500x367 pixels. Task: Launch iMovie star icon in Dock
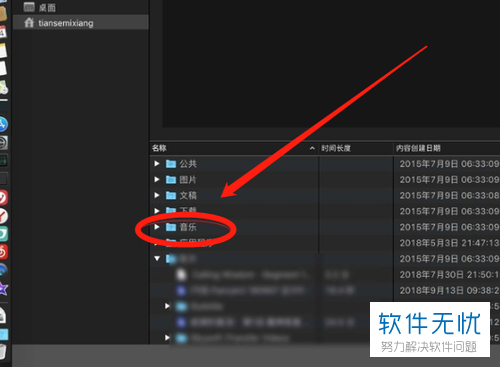3,289
